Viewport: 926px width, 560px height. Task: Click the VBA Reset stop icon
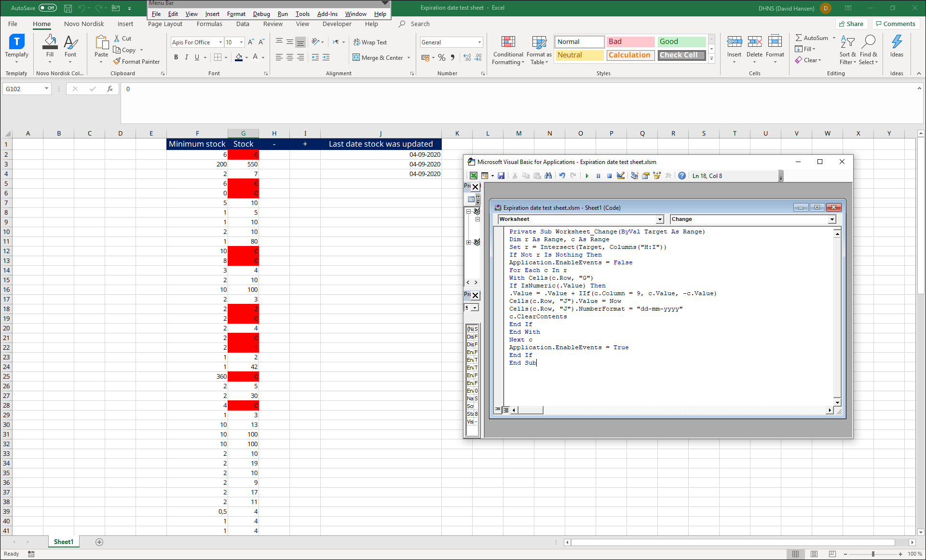pyautogui.click(x=609, y=176)
